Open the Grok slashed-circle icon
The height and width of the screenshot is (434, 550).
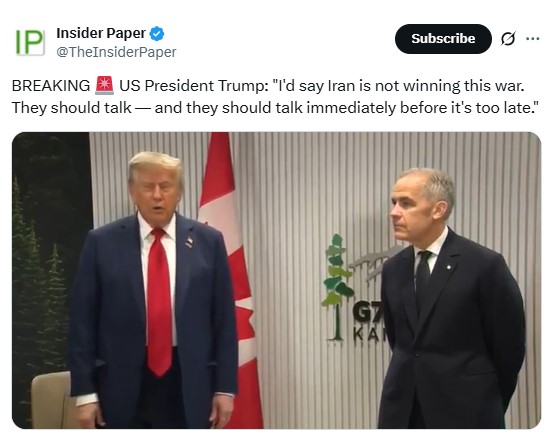point(508,39)
